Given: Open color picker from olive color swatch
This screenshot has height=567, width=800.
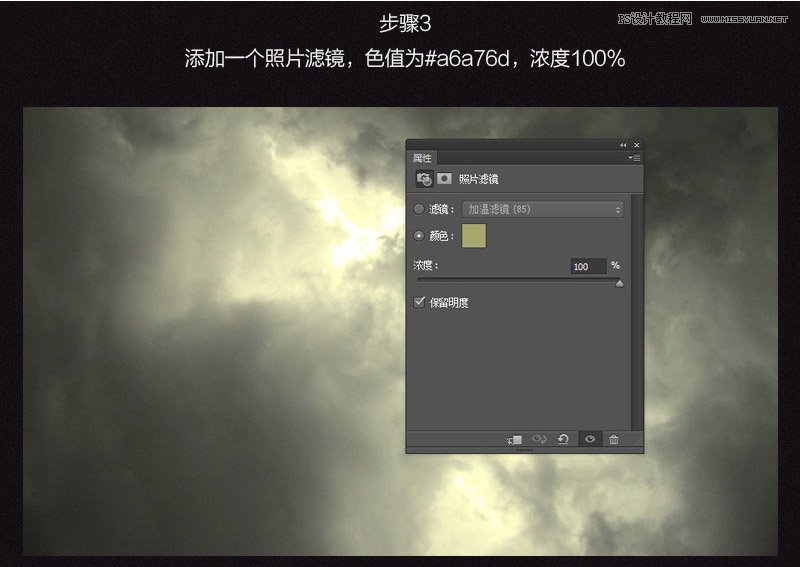Looking at the screenshot, I should click(474, 236).
